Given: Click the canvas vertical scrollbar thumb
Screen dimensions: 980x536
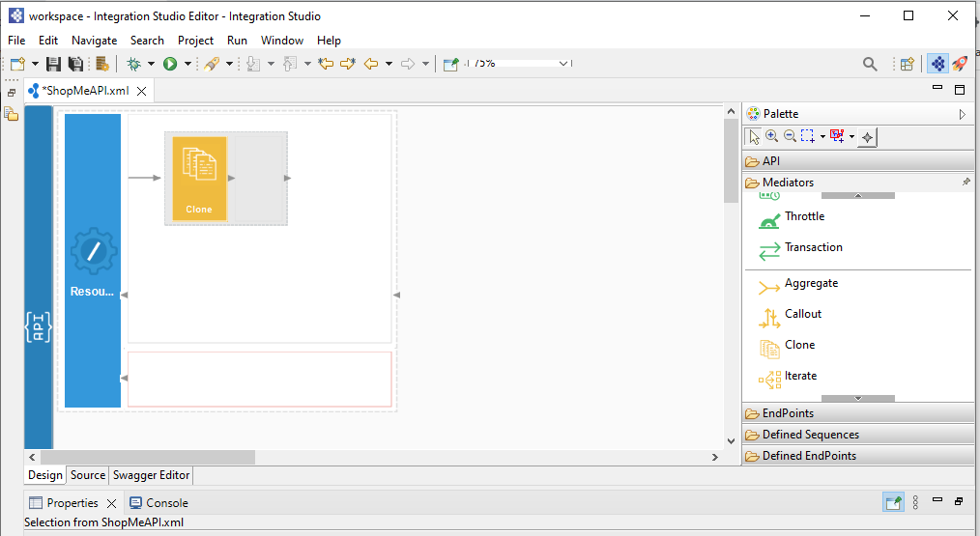Looking at the screenshot, I should click(x=731, y=160).
